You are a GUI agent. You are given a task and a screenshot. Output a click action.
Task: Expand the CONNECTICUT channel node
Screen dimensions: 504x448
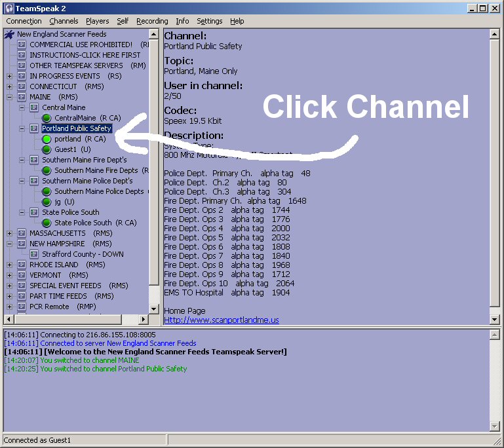coord(9,86)
